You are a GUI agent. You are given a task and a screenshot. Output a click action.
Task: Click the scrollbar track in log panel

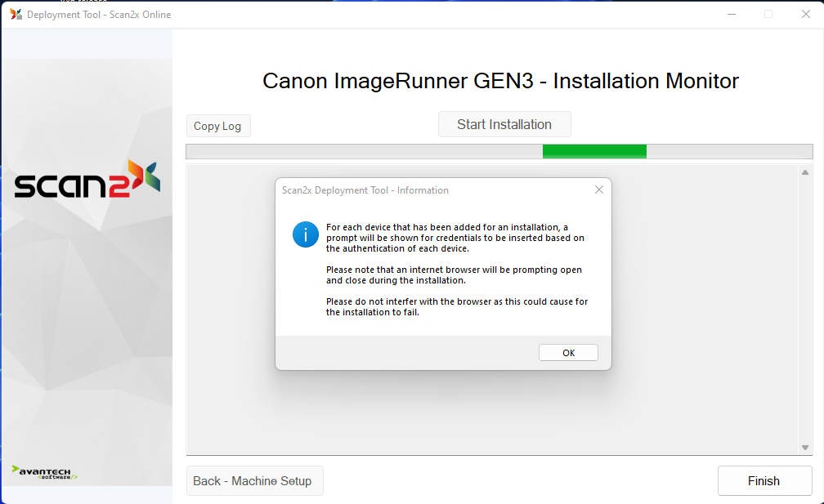tap(804, 310)
